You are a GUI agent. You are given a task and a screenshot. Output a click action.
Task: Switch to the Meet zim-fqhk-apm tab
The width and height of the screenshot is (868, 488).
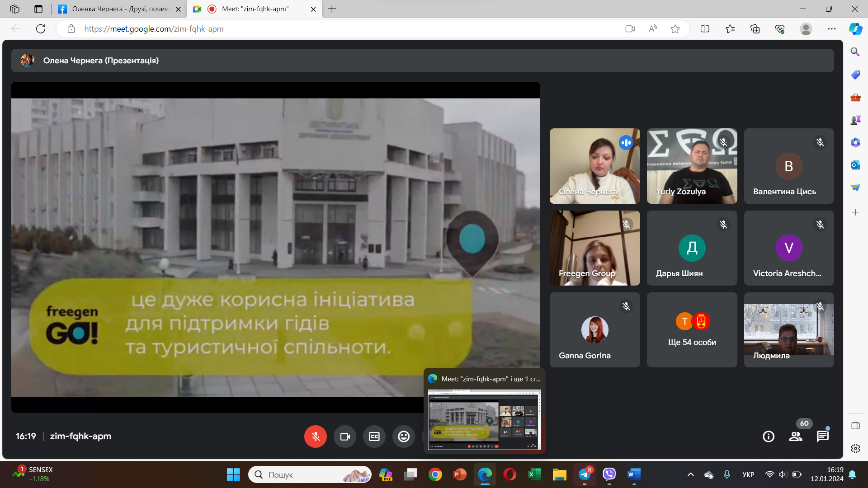coord(255,9)
